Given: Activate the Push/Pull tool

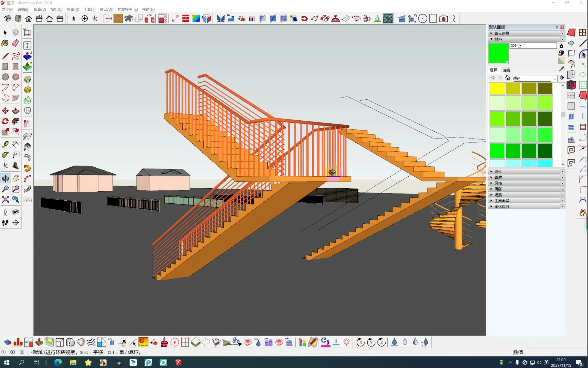Looking at the screenshot, I should tap(16, 111).
